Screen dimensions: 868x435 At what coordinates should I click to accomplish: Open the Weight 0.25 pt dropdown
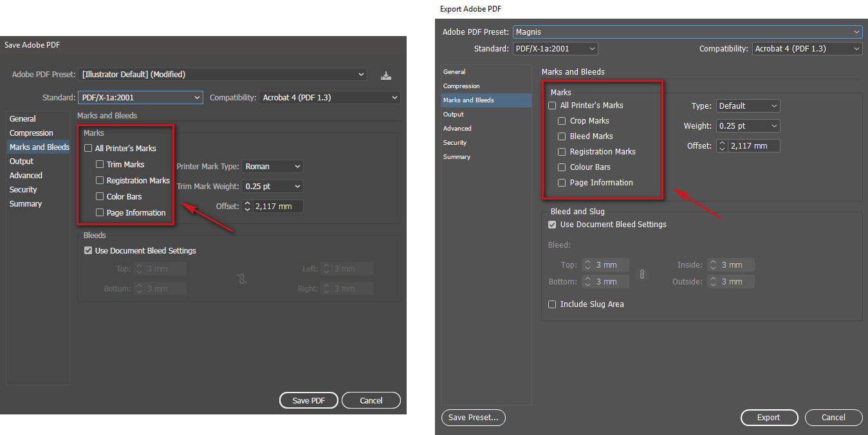point(748,125)
